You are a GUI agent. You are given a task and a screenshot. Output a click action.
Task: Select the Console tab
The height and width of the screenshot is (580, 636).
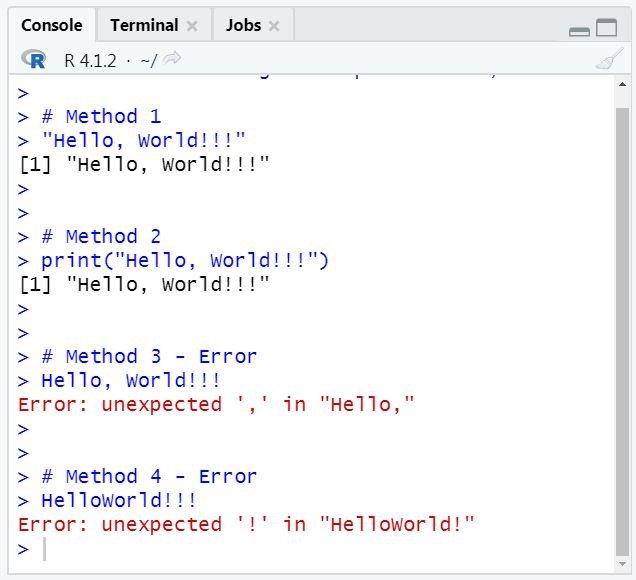[x=51, y=25]
